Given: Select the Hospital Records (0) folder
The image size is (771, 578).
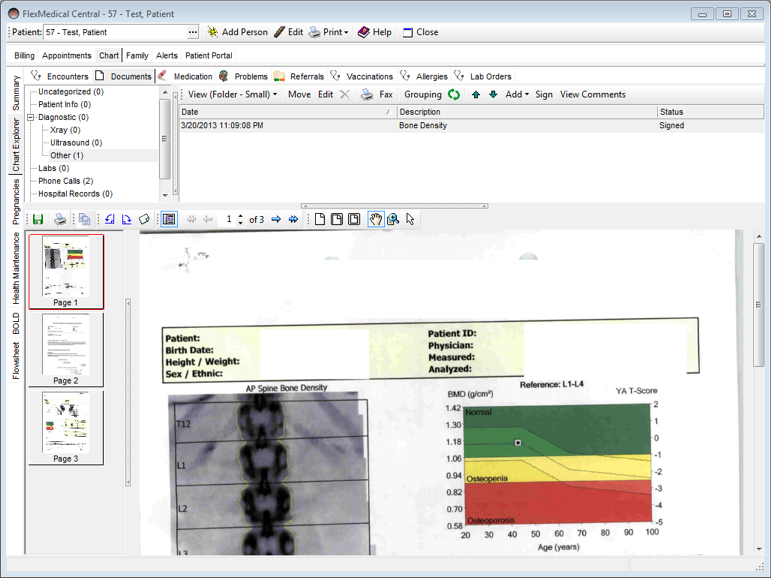Looking at the screenshot, I should 75,194.
